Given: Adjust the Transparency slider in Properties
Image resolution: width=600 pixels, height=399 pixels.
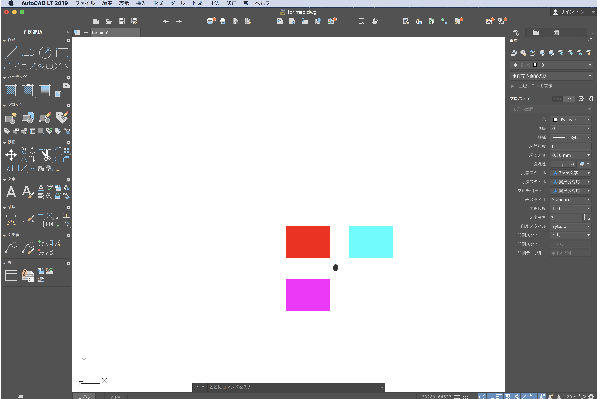Looking at the screenshot, I should pos(564,164).
